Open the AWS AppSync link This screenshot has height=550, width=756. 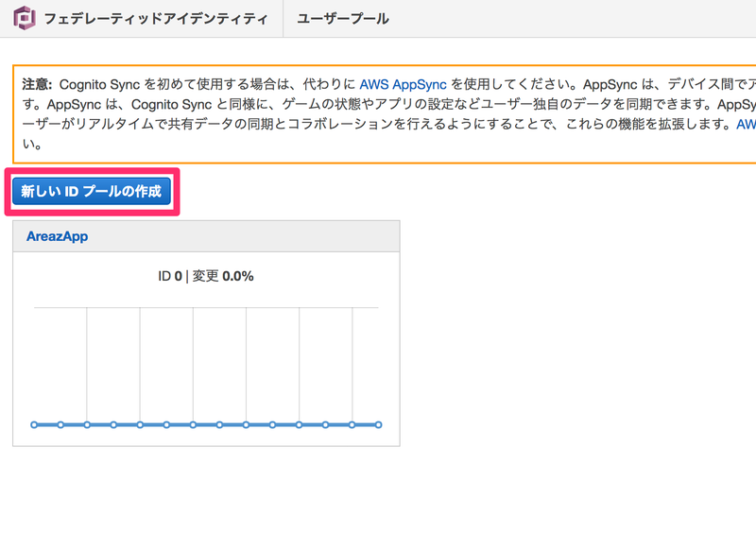(404, 84)
